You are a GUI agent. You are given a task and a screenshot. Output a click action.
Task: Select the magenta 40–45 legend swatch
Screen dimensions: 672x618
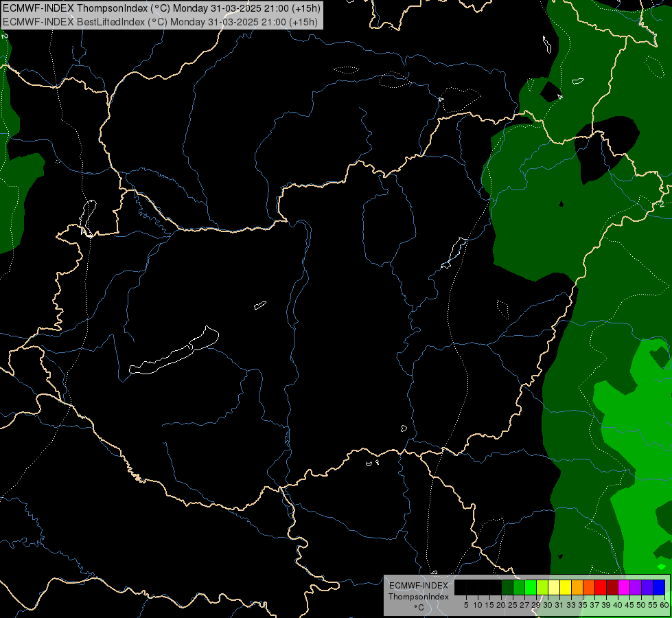click(x=624, y=587)
